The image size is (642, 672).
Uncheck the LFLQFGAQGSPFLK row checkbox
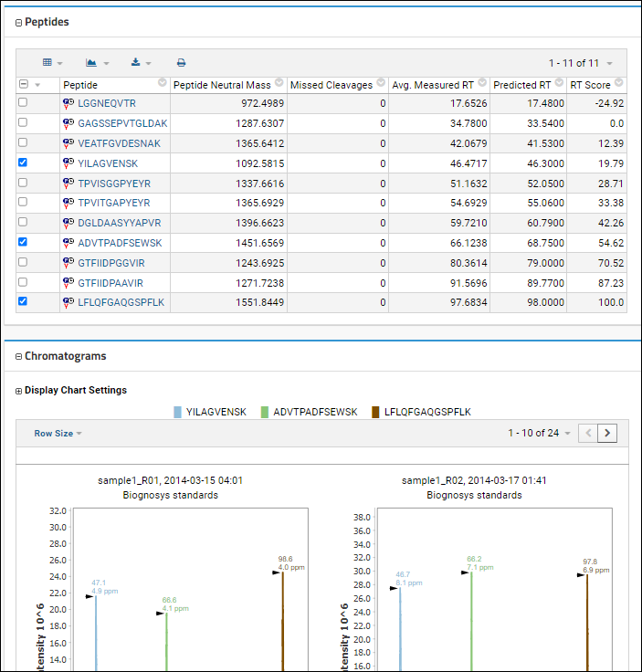click(23, 301)
